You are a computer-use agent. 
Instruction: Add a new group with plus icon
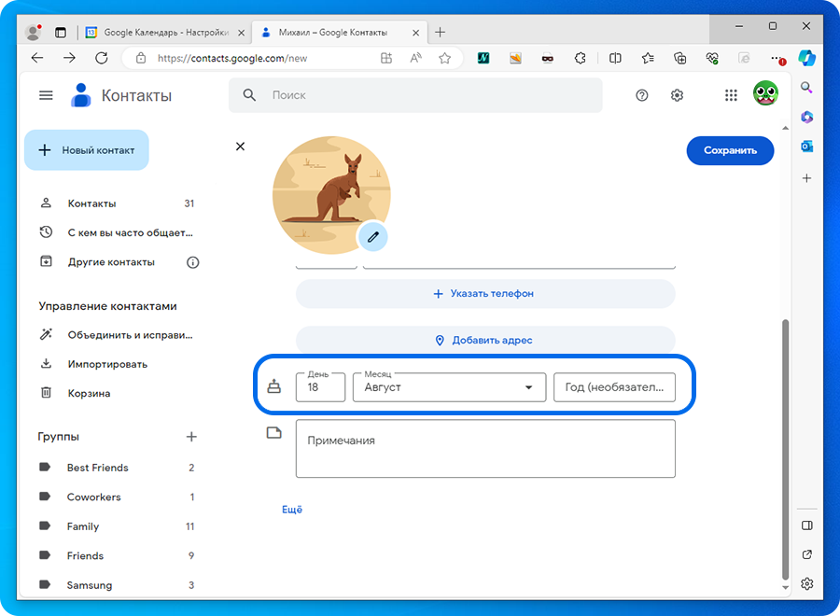191,437
